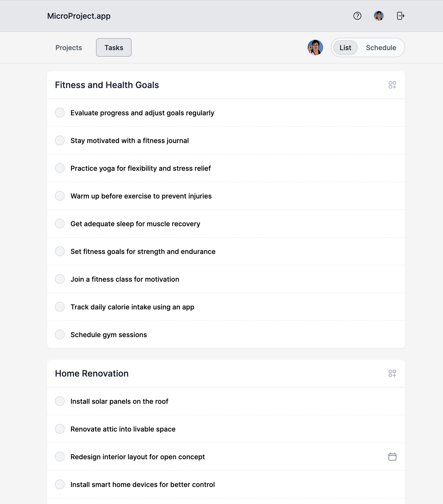Mark 'Evaluate progress and adjust goals regularly' complete
The width and height of the screenshot is (443, 504).
[x=60, y=113]
